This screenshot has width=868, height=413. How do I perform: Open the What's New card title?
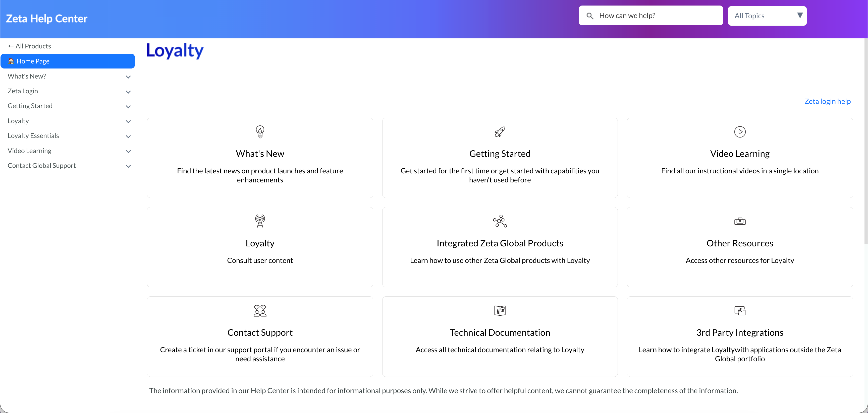(260, 154)
